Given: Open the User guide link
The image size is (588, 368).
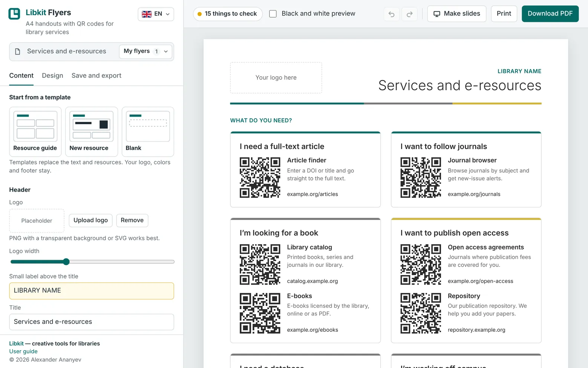Looking at the screenshot, I should 23,351.
